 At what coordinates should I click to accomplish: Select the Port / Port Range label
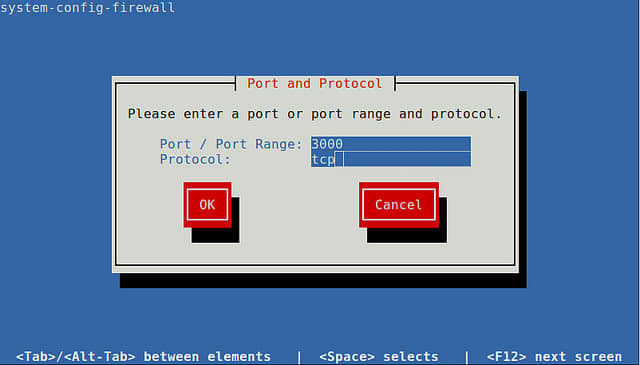coord(231,144)
